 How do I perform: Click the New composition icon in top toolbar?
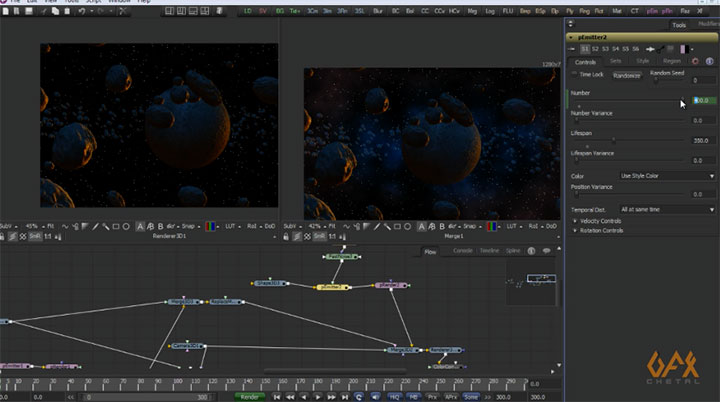(6, 11)
